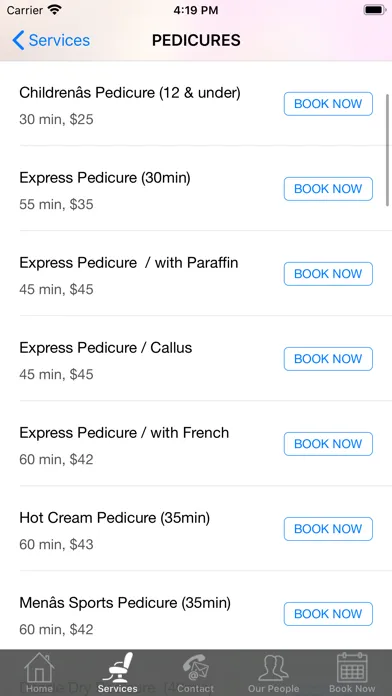Viewport: 392px width, 696px height.
Task: Book the Children's Pedicure (12 & under)
Action: click(328, 104)
